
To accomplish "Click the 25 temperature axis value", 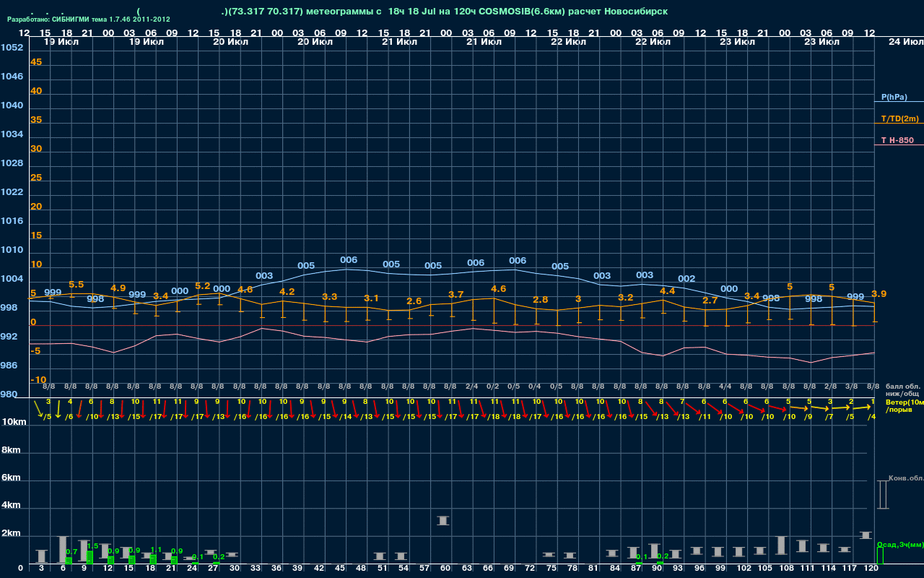I will (36, 178).
